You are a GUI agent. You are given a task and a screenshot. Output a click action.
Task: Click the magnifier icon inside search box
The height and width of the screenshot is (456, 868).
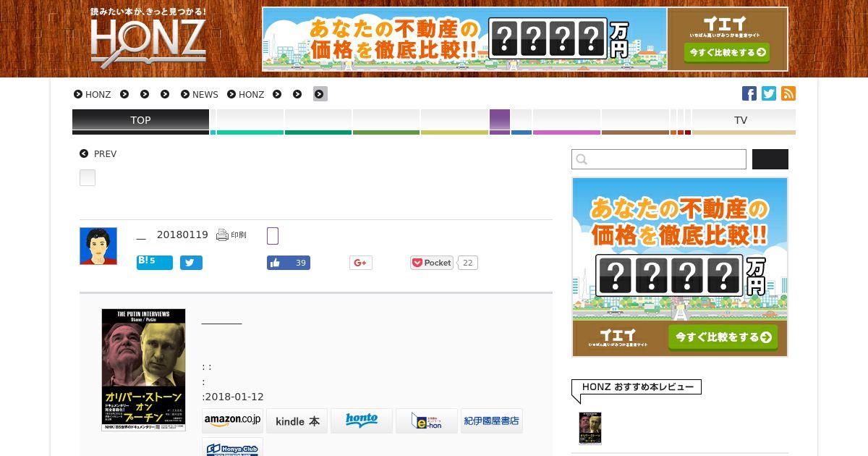[582, 159]
